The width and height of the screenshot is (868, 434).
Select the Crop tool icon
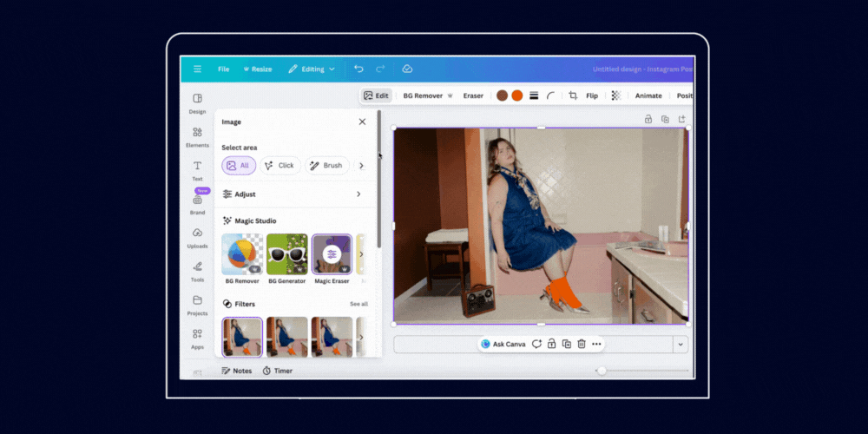click(573, 95)
